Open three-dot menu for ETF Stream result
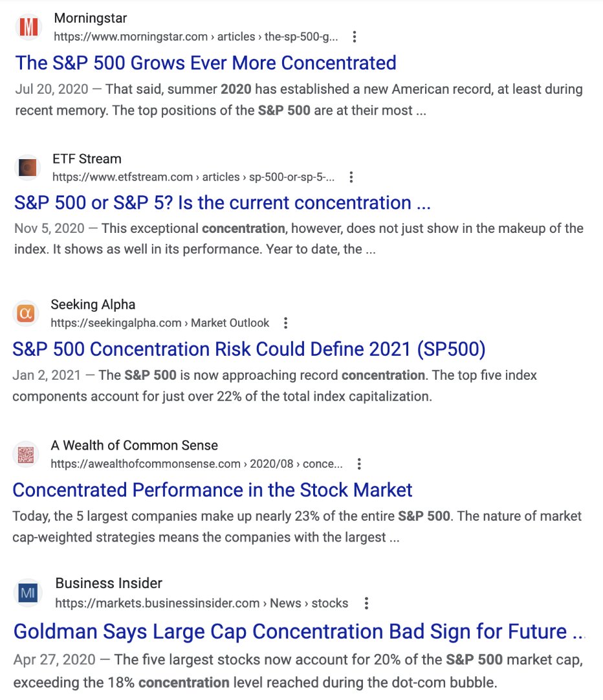Image resolution: width=603 pixels, height=700 pixels. pos(351,177)
